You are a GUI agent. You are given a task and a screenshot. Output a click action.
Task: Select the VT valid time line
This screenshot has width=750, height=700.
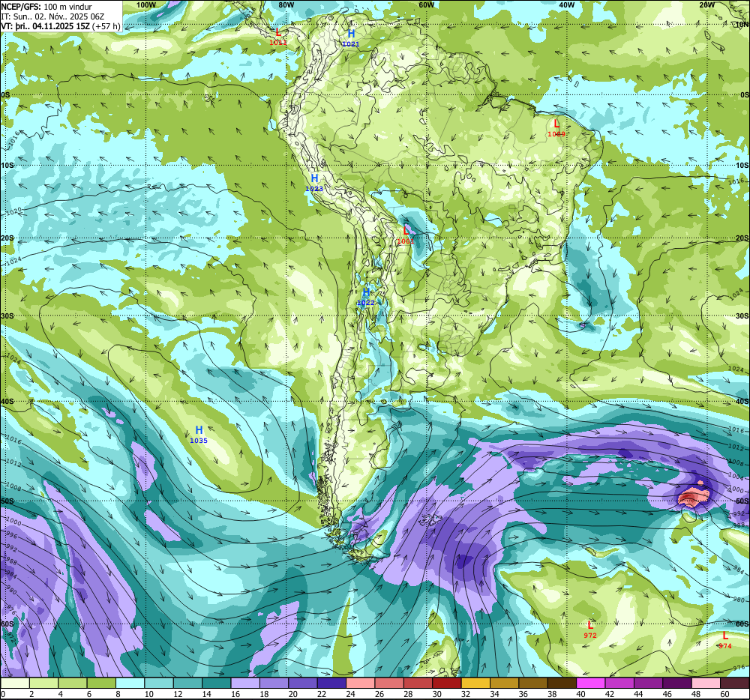[x=61, y=26]
